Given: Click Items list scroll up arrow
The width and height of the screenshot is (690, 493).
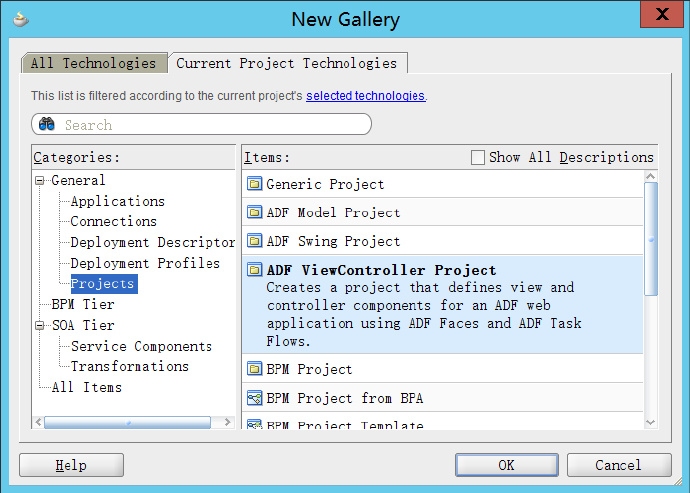Looking at the screenshot, I should [x=650, y=177].
